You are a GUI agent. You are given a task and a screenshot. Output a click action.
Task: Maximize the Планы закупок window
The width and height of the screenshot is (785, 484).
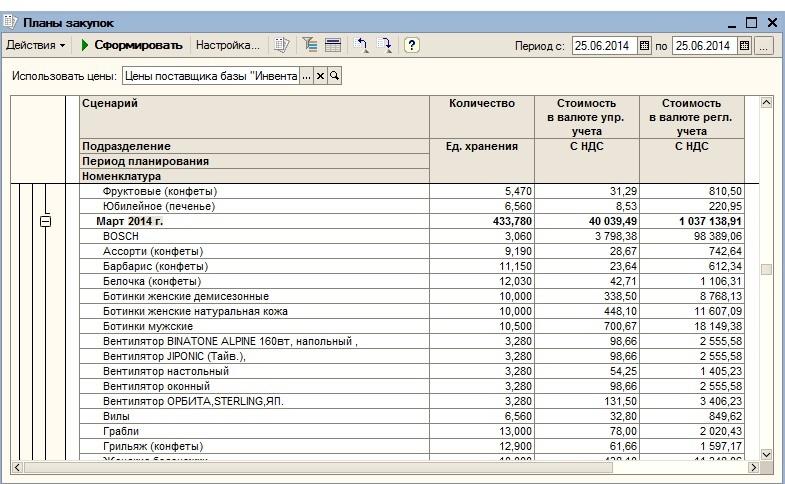click(x=751, y=23)
